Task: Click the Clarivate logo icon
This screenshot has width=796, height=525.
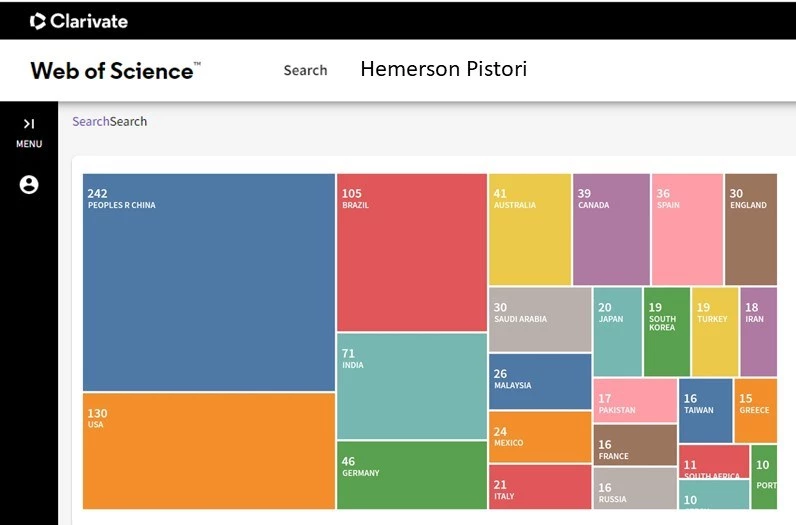Action: click(x=38, y=20)
